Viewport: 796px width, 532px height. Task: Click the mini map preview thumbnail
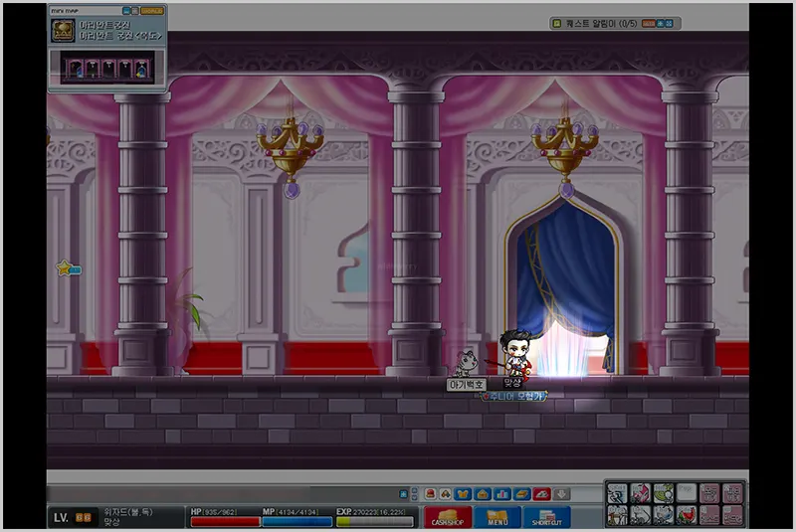click(x=107, y=68)
